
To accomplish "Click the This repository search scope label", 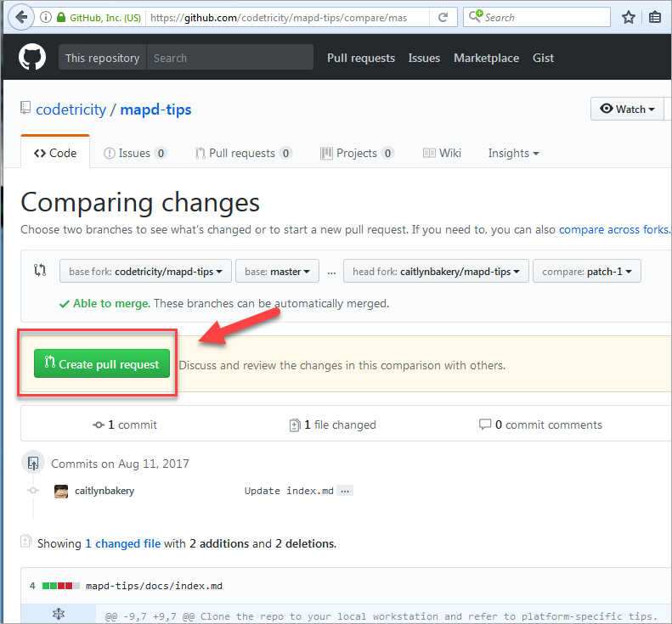I will point(103,58).
